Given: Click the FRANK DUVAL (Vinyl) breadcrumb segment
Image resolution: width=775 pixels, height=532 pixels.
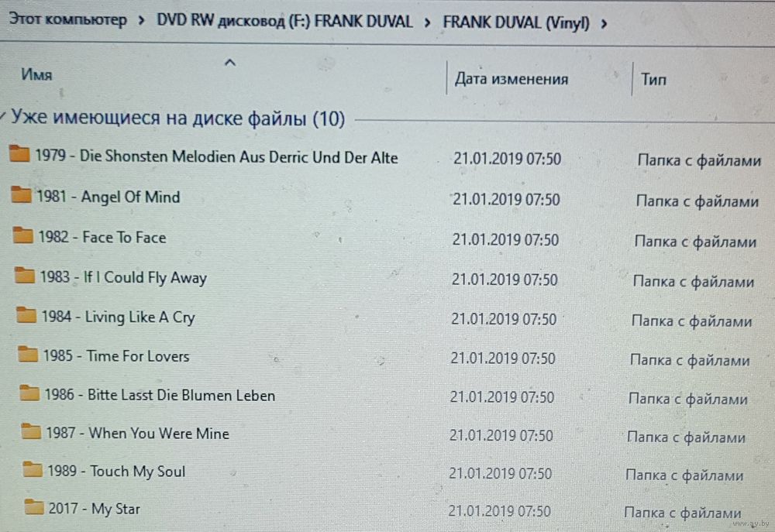Looking at the screenshot, I should click(516, 22).
